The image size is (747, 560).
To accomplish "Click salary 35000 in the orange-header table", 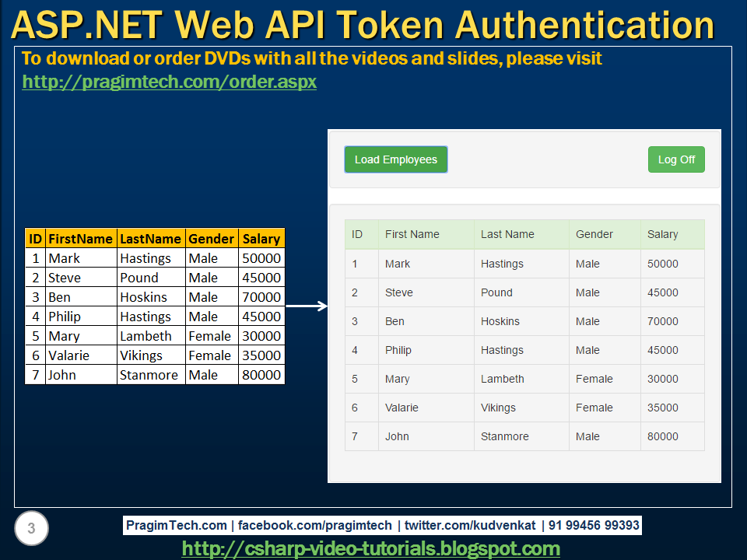I will (x=261, y=355).
